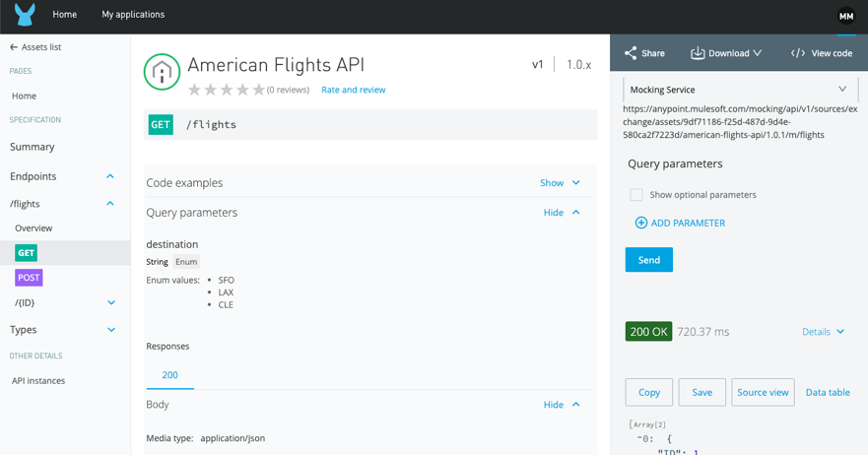Click the Send button
The width and height of the screenshot is (868, 455).
649,260
